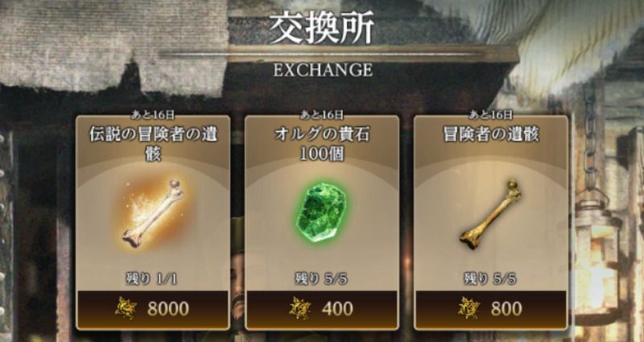The height and width of the screenshot is (342, 644).
Task: Click the gold currency icon beside 400
Action: click(299, 309)
